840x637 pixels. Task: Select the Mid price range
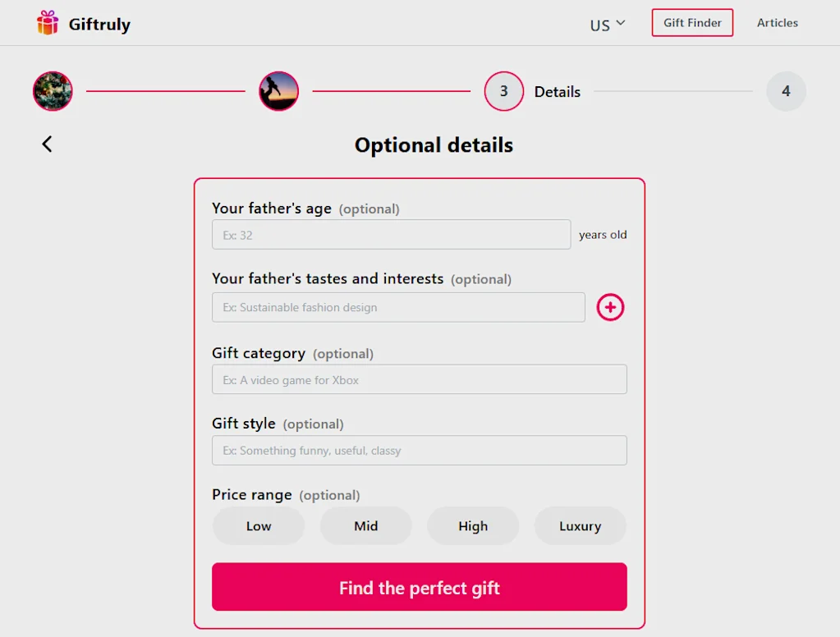365,526
